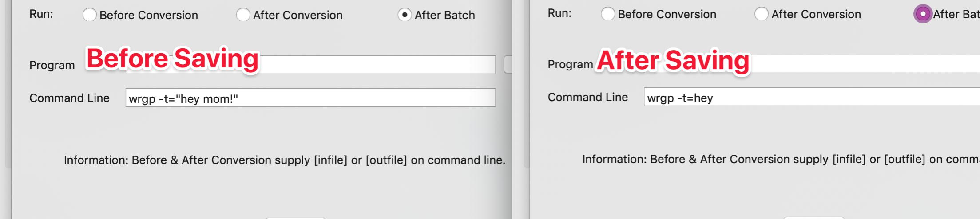Select Before Conversion radio in Before Saving window
This screenshot has width=980, height=219.
[x=89, y=15]
